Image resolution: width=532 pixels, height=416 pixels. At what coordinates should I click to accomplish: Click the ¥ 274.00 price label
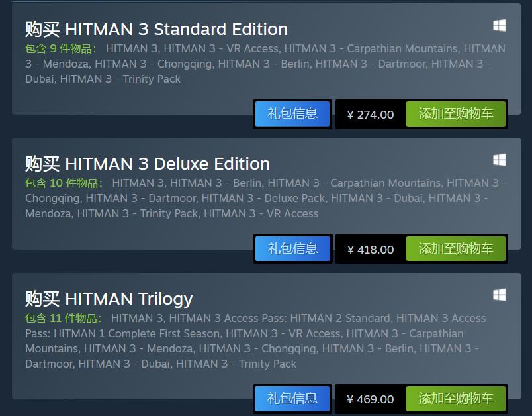[370, 115]
